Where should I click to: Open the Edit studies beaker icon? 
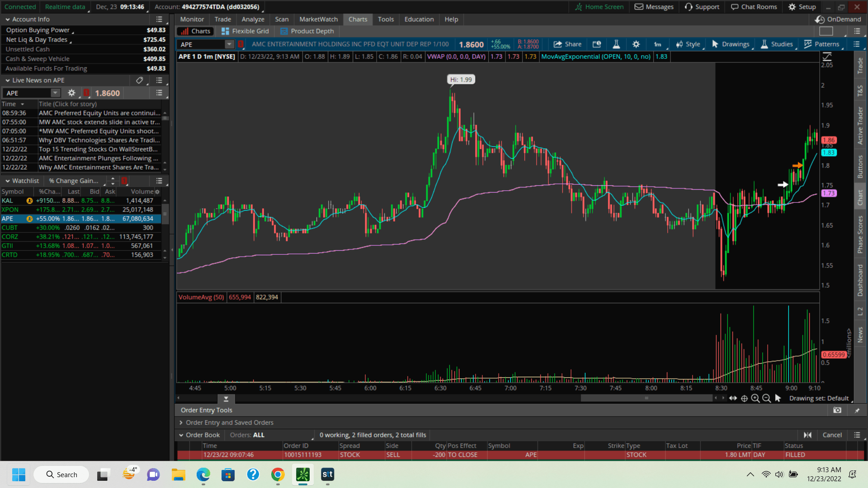click(616, 44)
